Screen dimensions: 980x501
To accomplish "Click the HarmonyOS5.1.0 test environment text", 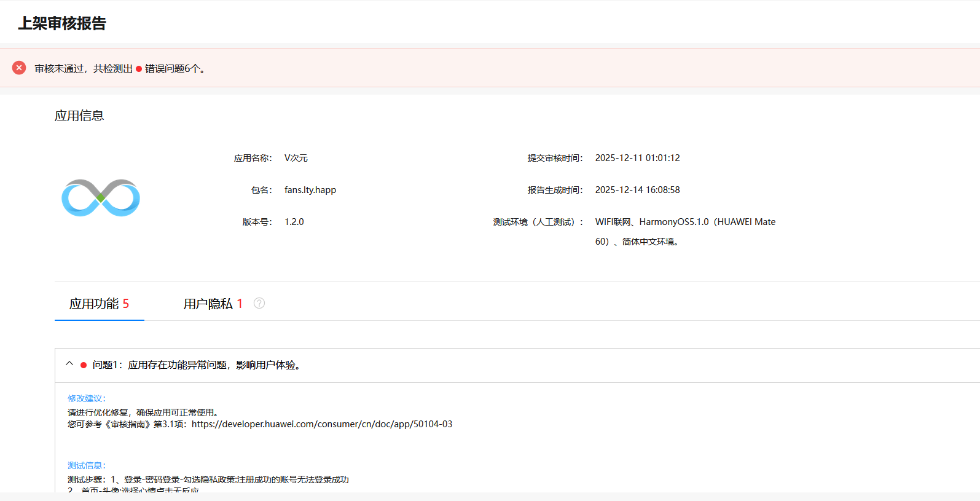I will (673, 222).
